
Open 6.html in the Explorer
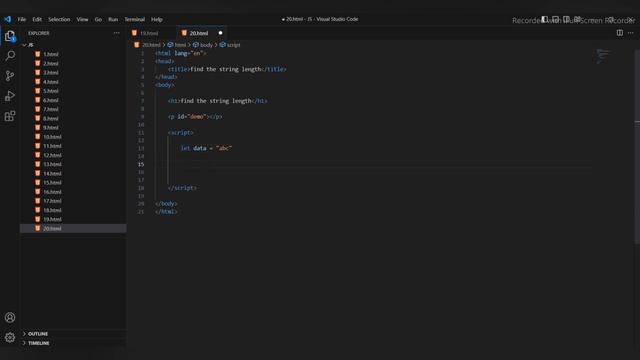click(x=73, y=100)
